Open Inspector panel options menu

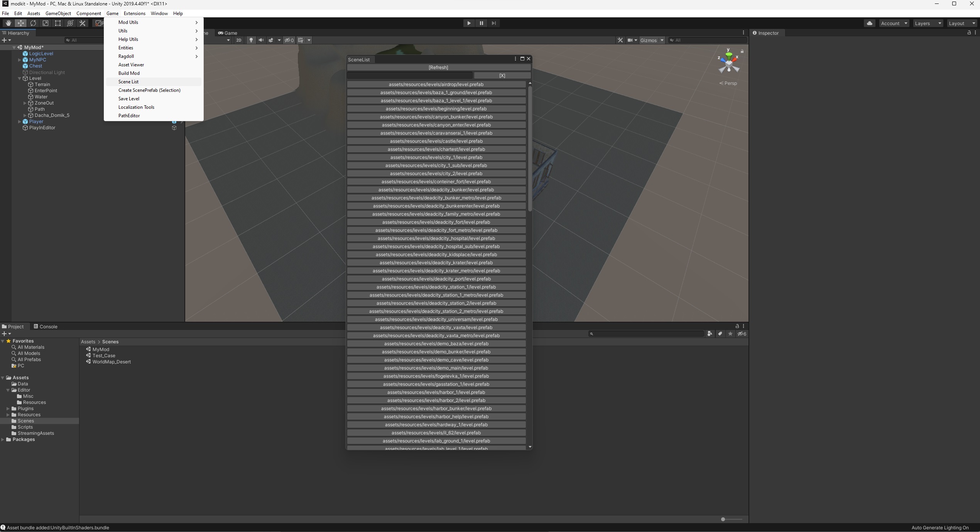(x=975, y=33)
